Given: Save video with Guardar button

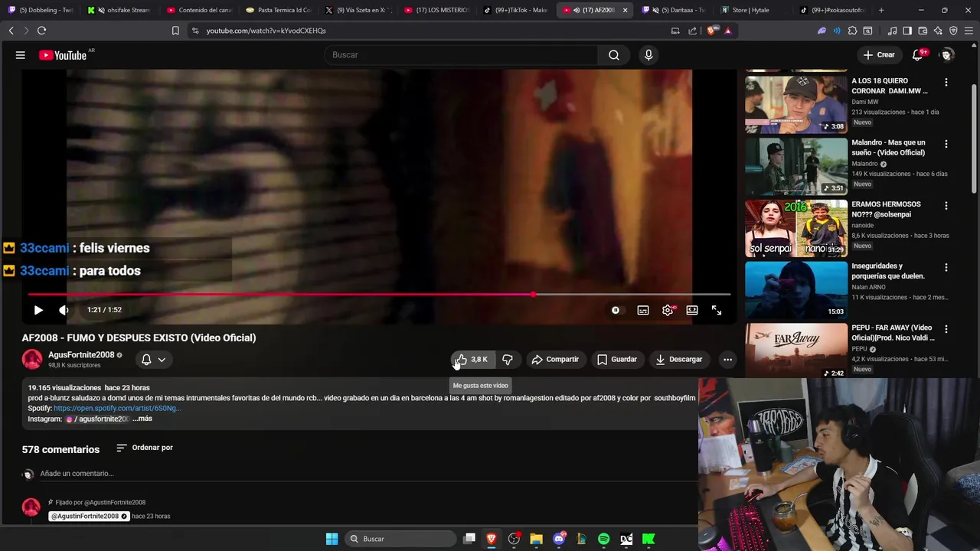Looking at the screenshot, I should pyautogui.click(x=617, y=360).
